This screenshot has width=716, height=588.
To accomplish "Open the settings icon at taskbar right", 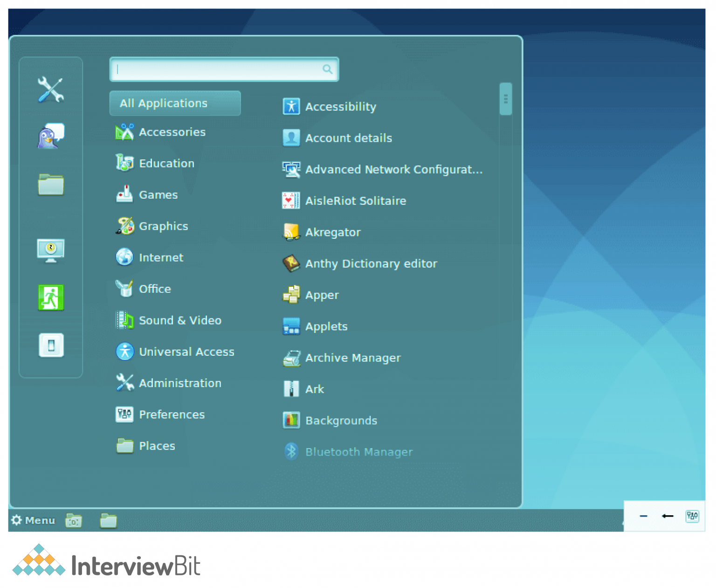I will [x=693, y=516].
